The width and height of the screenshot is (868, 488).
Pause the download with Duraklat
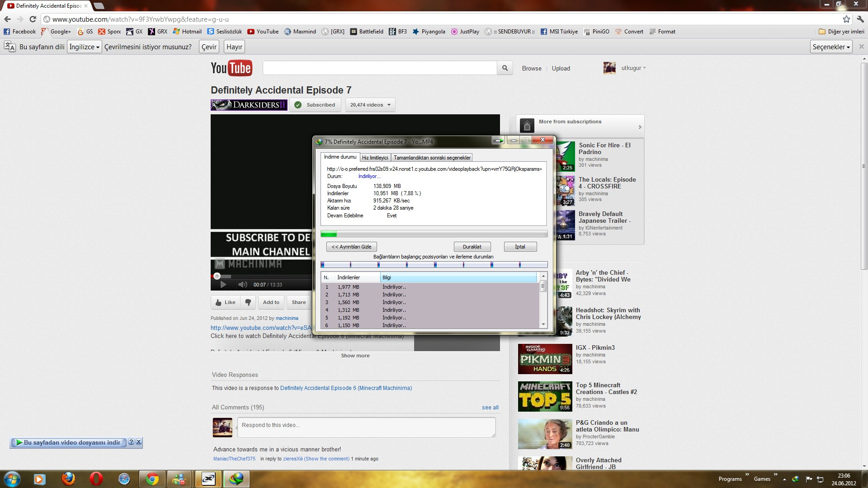472,247
